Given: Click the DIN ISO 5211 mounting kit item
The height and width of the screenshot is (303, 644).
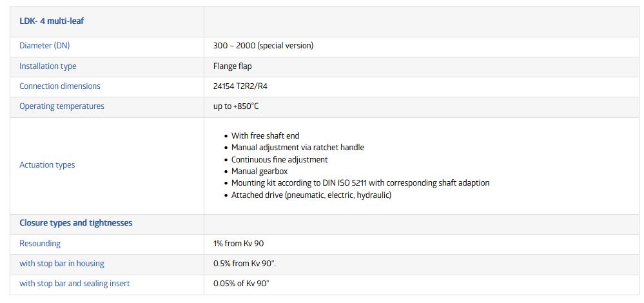Looking at the screenshot, I should (360, 183).
